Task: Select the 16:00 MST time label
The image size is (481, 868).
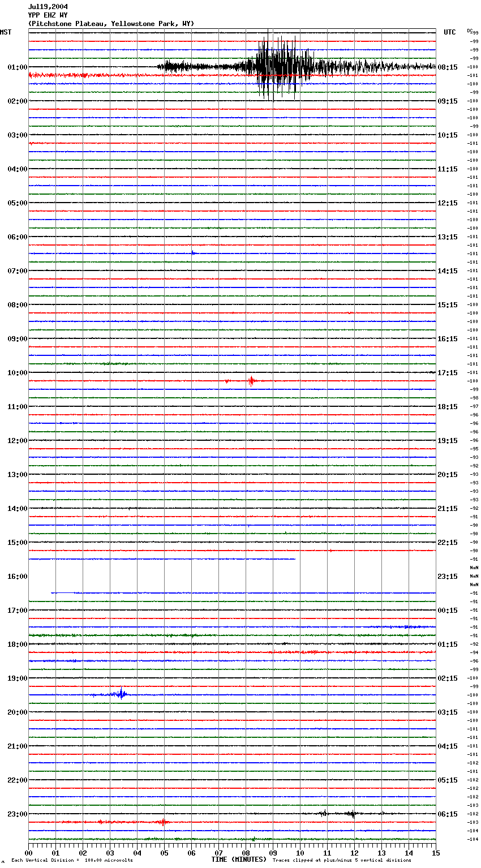Action: [x=18, y=577]
